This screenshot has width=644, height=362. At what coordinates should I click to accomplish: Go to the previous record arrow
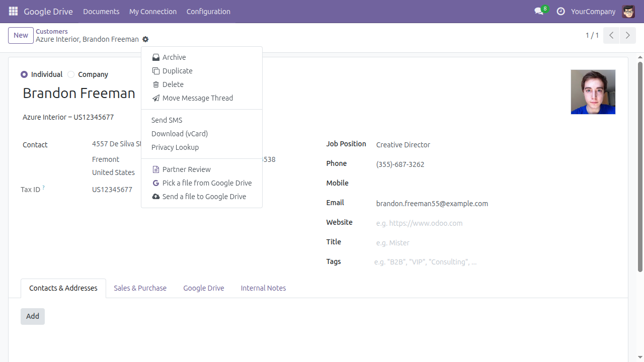[x=611, y=35]
